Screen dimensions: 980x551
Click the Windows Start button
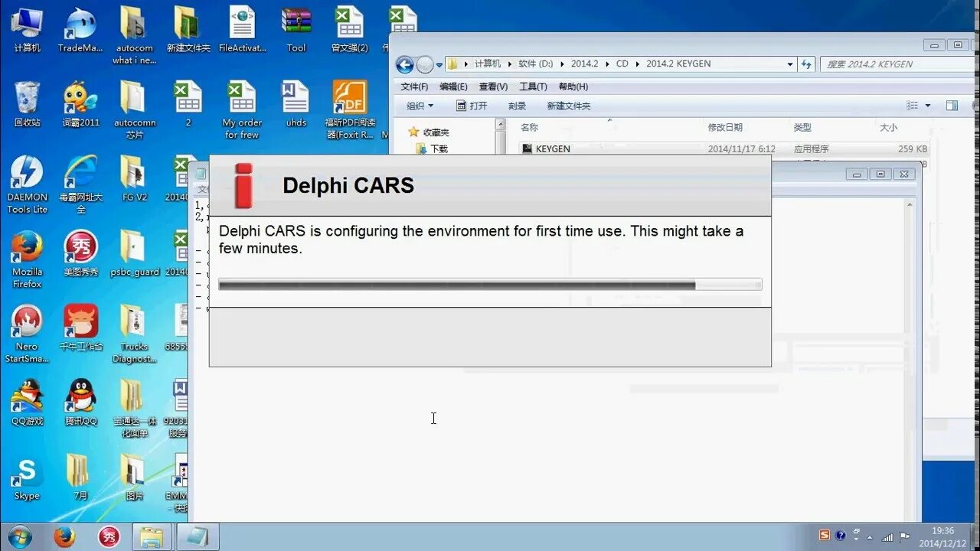(x=19, y=537)
